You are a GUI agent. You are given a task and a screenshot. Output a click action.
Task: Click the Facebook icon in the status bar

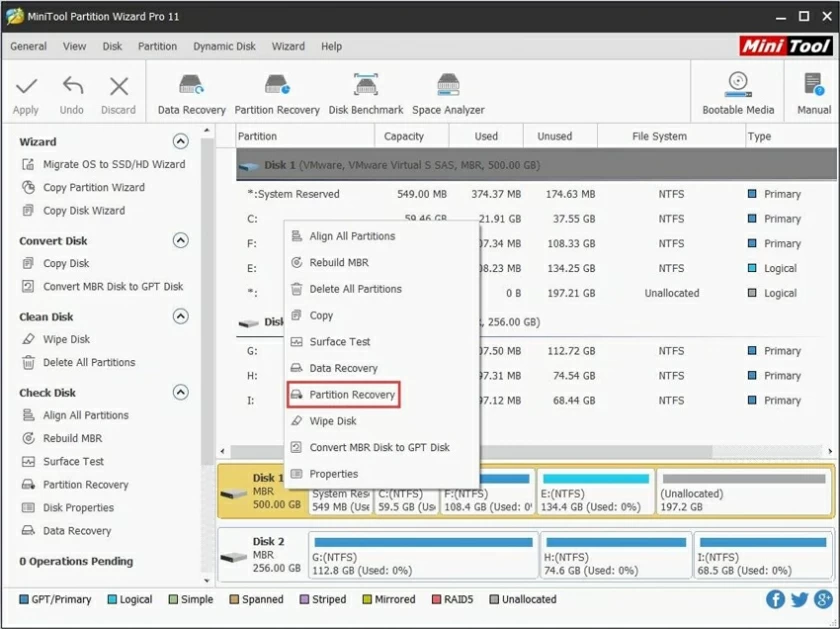click(776, 599)
